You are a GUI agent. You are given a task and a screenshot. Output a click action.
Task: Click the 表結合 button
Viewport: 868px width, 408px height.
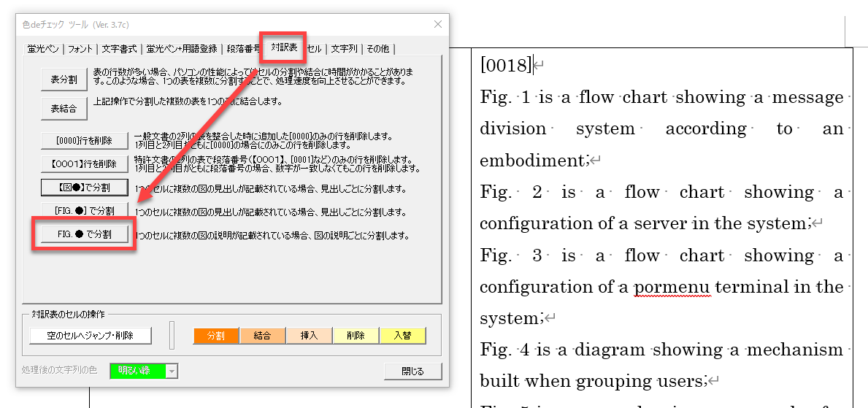[x=64, y=109]
